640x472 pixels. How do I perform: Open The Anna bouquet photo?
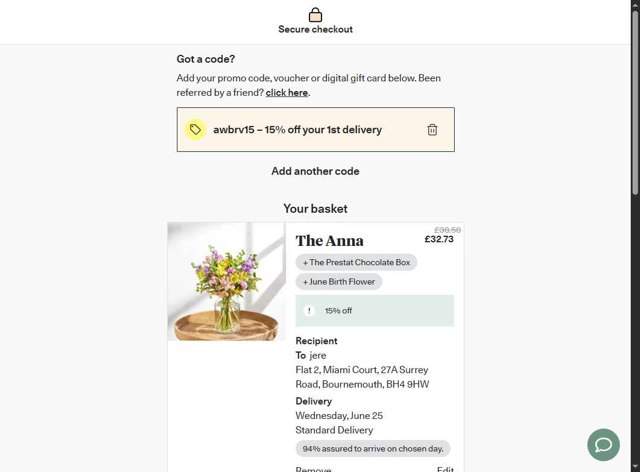pos(226,281)
